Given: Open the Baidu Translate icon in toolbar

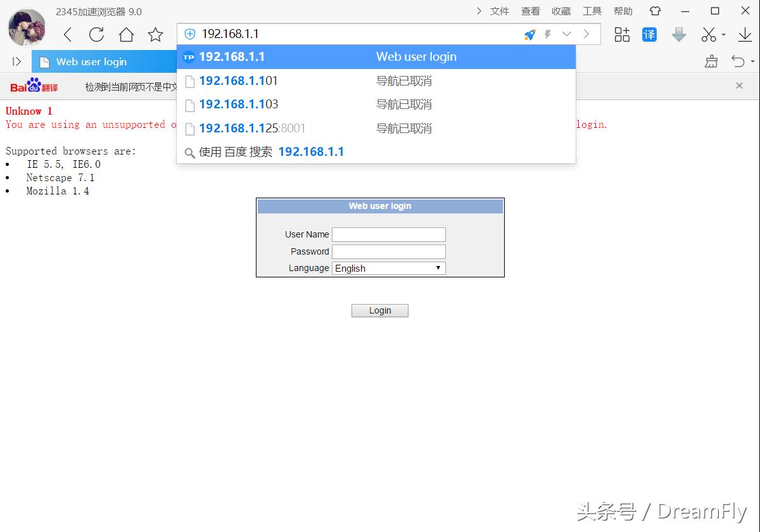Looking at the screenshot, I should (x=649, y=35).
